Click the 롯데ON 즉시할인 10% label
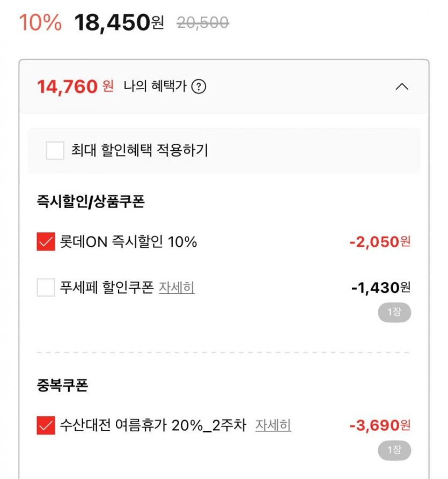The height and width of the screenshot is (479, 448). [x=129, y=242]
